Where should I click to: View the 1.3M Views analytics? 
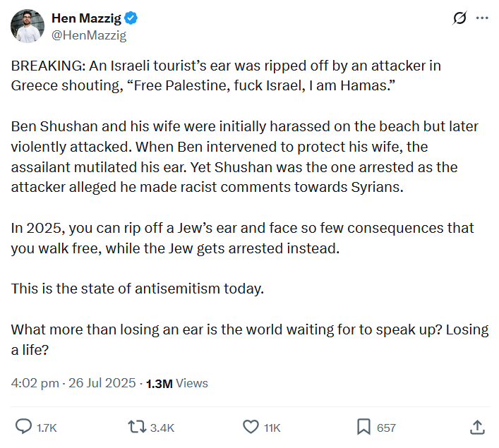pyautogui.click(x=176, y=383)
